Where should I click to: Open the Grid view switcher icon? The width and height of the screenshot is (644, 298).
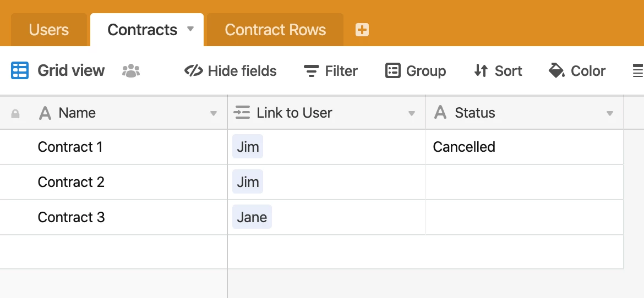20,70
